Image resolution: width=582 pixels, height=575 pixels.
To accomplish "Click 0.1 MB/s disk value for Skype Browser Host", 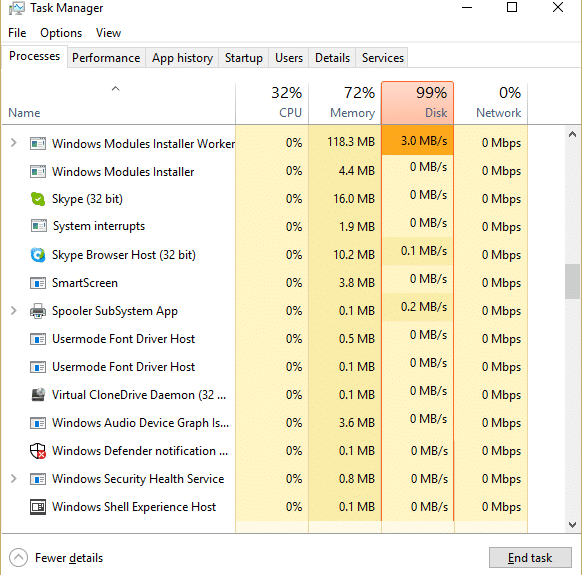I will [424, 251].
